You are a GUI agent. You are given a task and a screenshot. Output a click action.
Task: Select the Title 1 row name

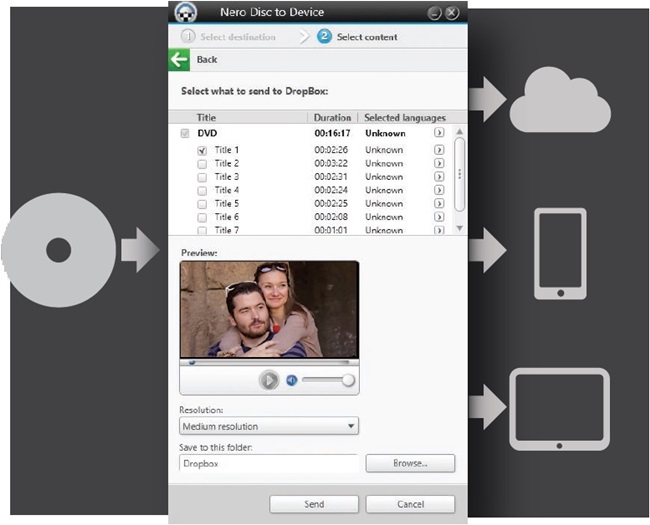pyautogui.click(x=227, y=150)
